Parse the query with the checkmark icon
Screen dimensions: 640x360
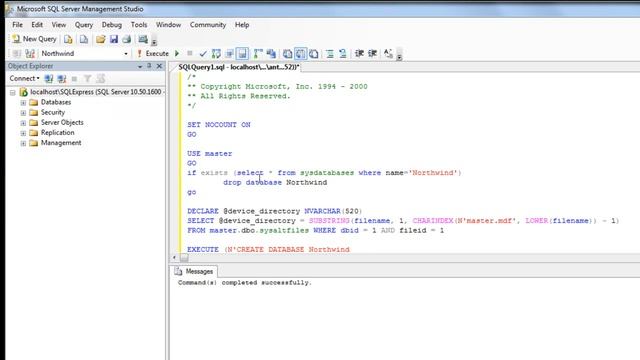(203, 53)
